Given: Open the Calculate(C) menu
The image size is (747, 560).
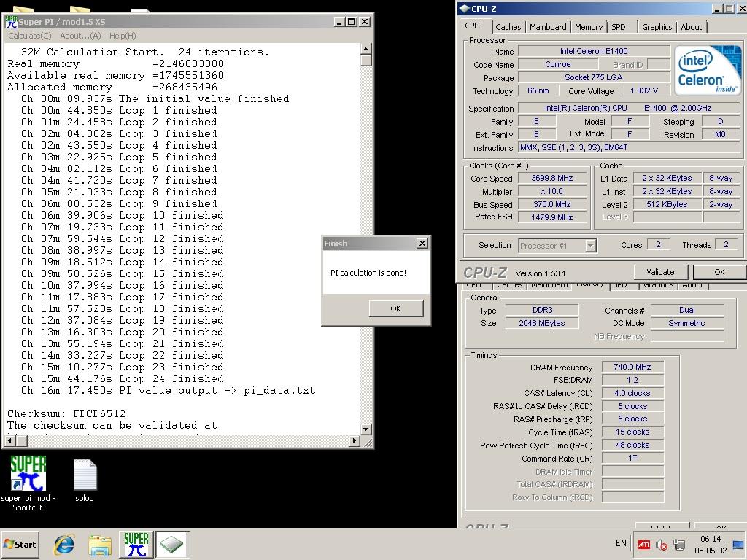Looking at the screenshot, I should coord(29,36).
